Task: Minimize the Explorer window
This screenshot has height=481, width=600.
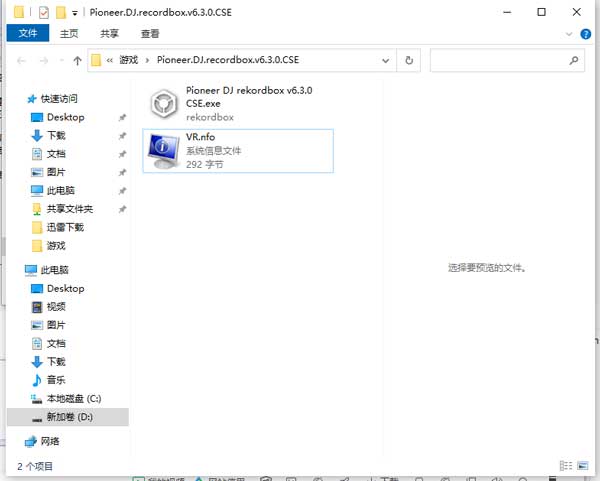Action: pos(507,12)
